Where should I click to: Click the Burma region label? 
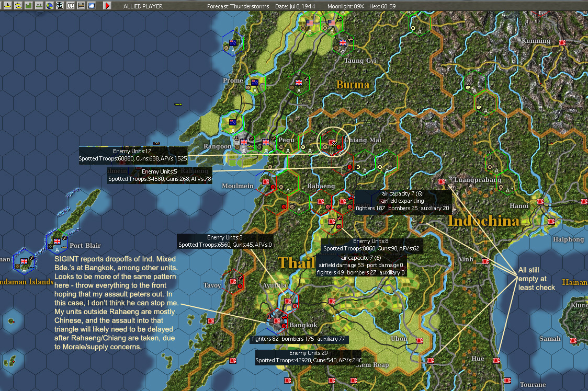353,85
